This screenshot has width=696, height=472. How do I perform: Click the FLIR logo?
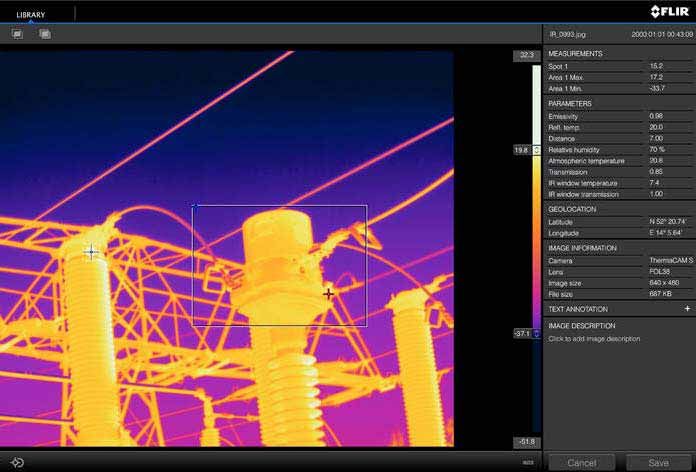coord(669,11)
